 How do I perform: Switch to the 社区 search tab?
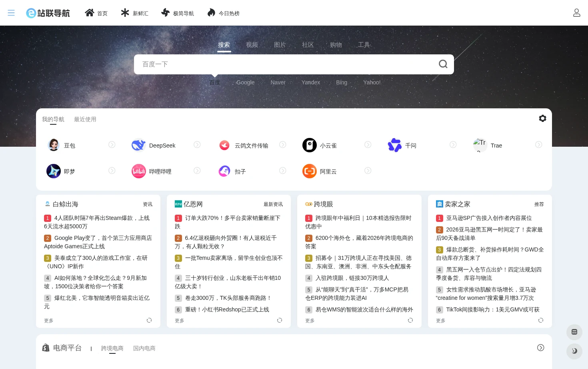pos(308,45)
